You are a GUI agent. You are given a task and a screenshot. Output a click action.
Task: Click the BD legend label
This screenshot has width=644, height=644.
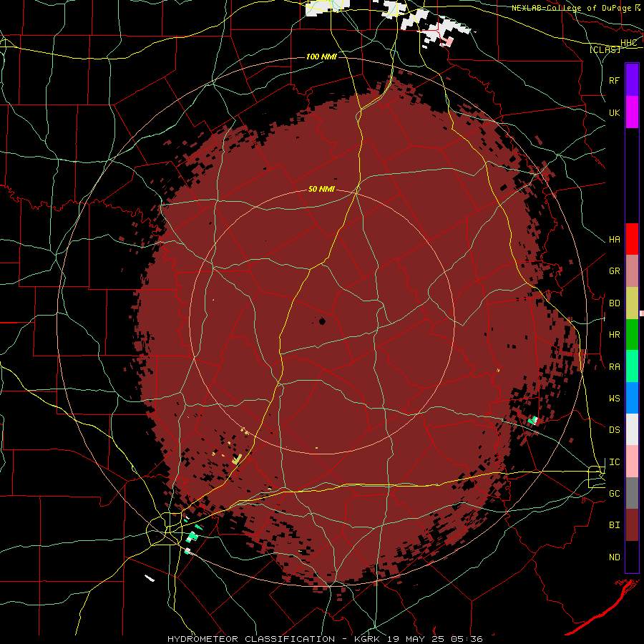[614, 303]
